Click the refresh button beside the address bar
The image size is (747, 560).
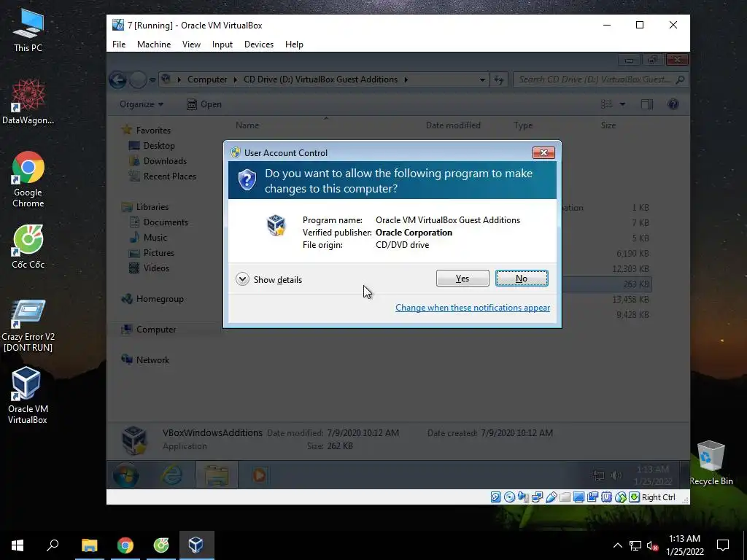click(499, 79)
